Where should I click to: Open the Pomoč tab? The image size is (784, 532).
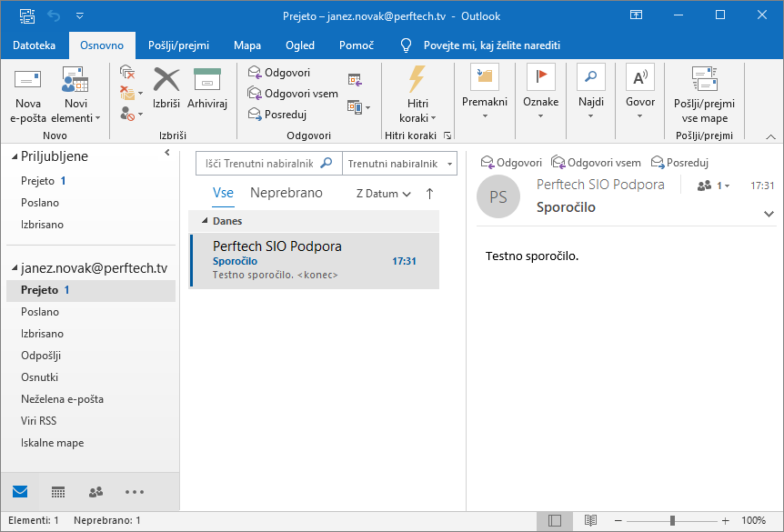pos(357,45)
